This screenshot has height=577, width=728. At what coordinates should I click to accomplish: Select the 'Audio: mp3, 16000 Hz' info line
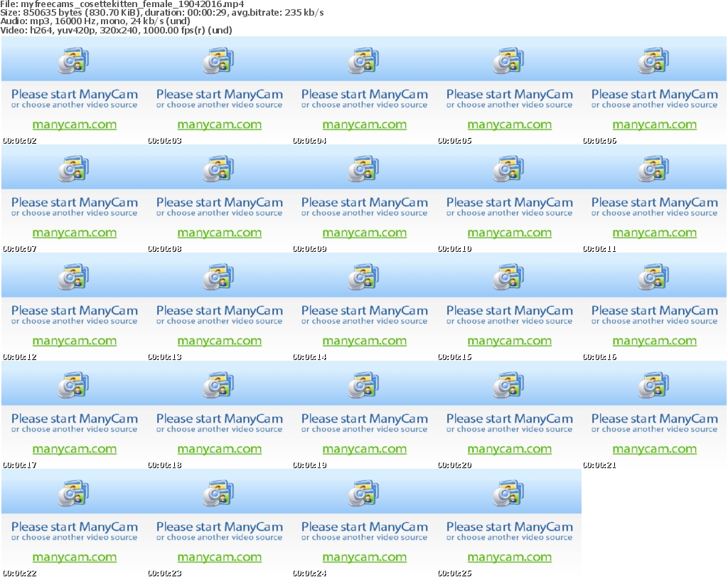(x=95, y=21)
